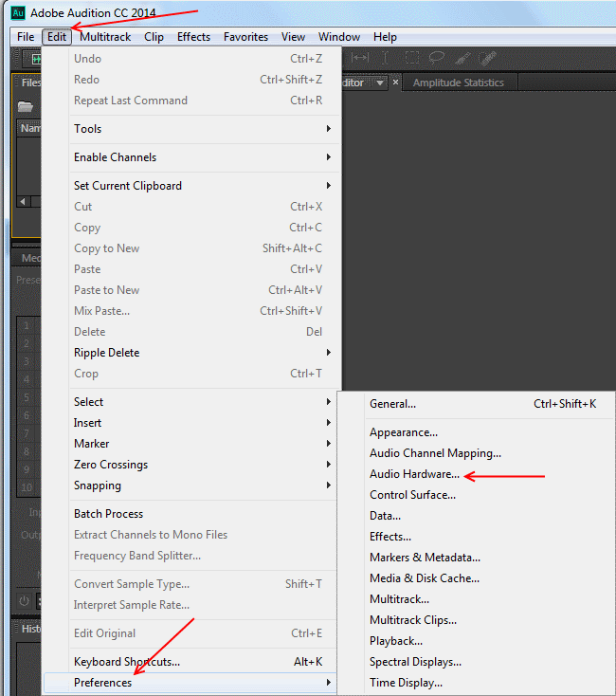
Task: Select the Time Selection tool in toolbar
Action: coord(385,59)
